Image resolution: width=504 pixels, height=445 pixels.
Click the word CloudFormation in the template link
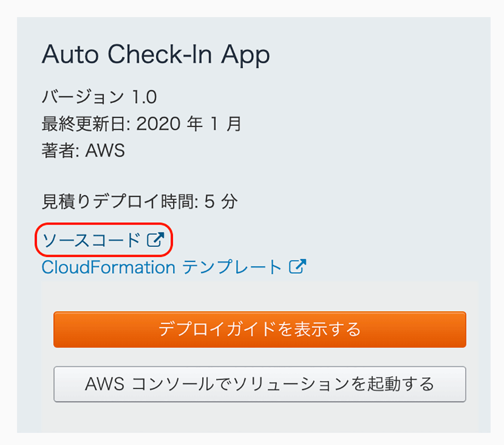click(109, 267)
